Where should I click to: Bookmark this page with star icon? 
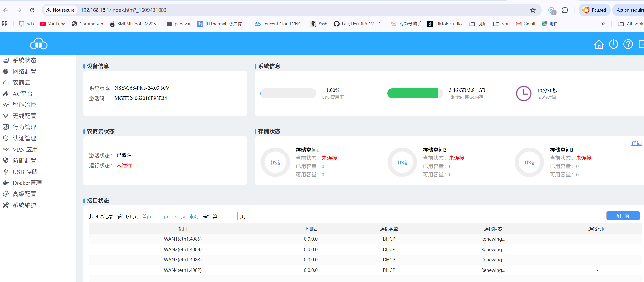[x=533, y=10]
